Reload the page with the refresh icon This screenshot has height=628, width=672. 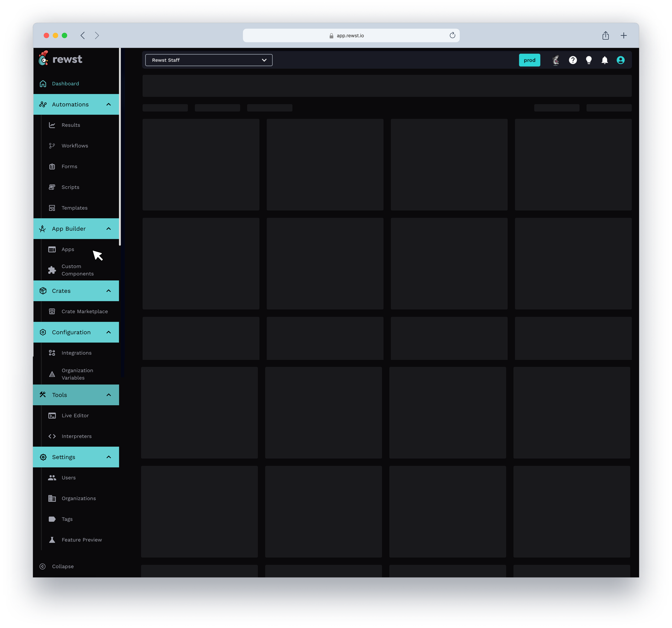(452, 35)
